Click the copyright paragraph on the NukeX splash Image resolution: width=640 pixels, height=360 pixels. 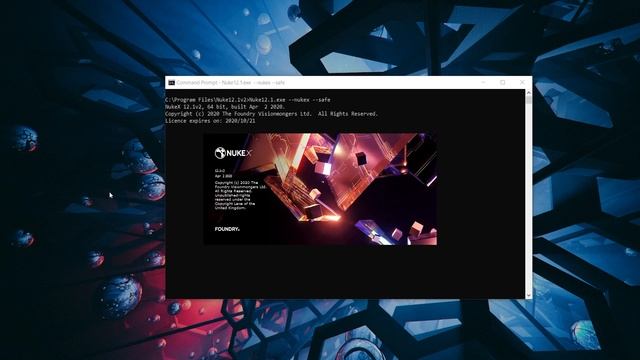[240, 195]
